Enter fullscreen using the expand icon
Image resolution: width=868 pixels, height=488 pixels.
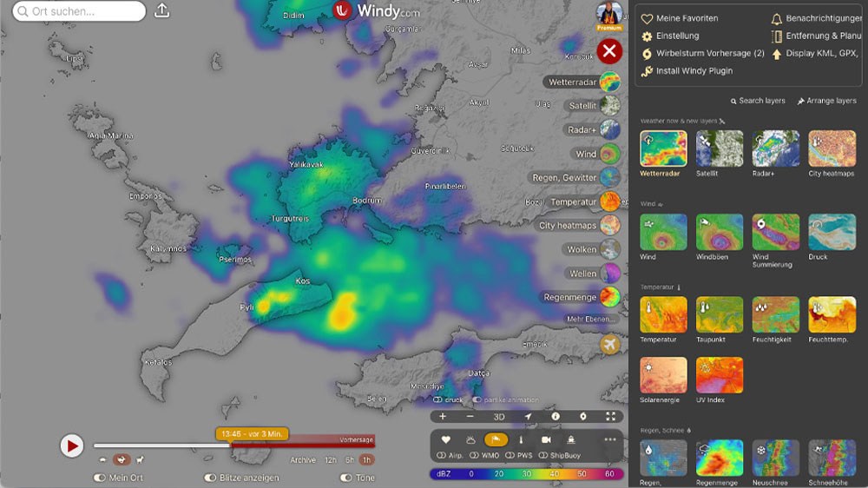point(610,417)
